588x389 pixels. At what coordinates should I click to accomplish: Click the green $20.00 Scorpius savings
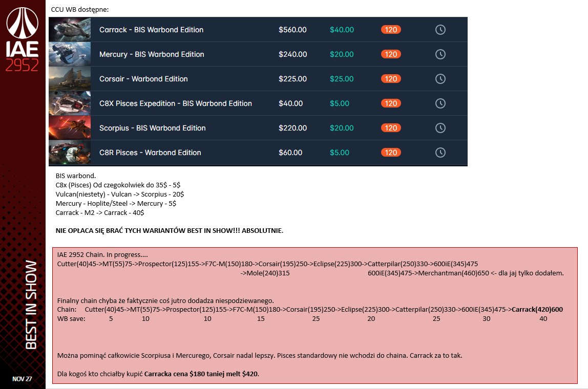(342, 128)
